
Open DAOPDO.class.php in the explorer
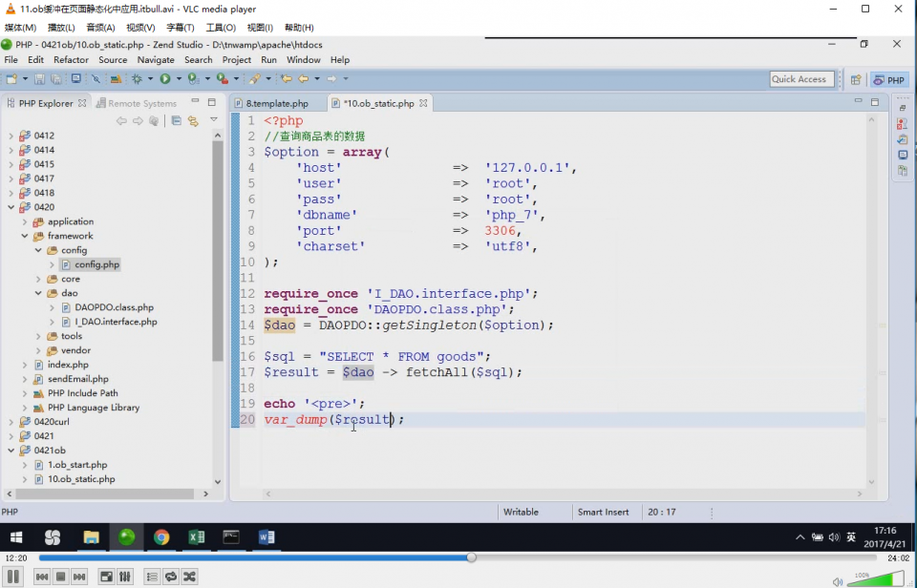(x=114, y=307)
